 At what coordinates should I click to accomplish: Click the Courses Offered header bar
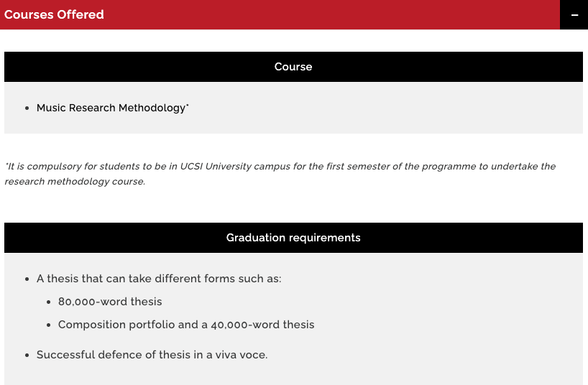pyautogui.click(x=280, y=14)
